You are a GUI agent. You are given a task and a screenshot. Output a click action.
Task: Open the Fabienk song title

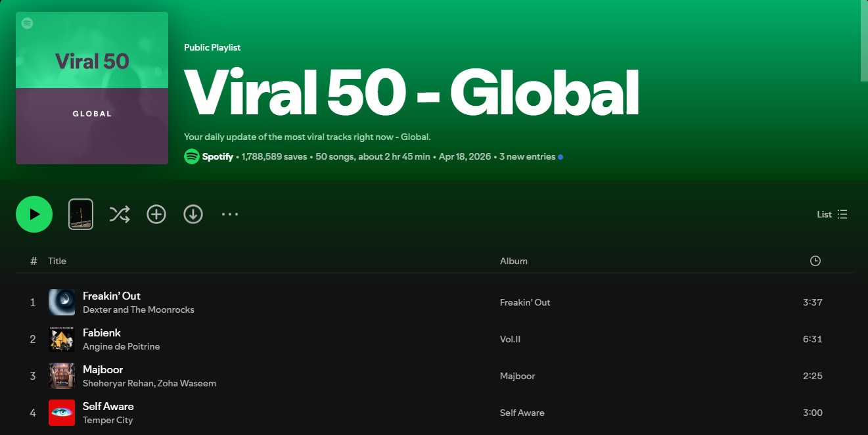[102, 332]
